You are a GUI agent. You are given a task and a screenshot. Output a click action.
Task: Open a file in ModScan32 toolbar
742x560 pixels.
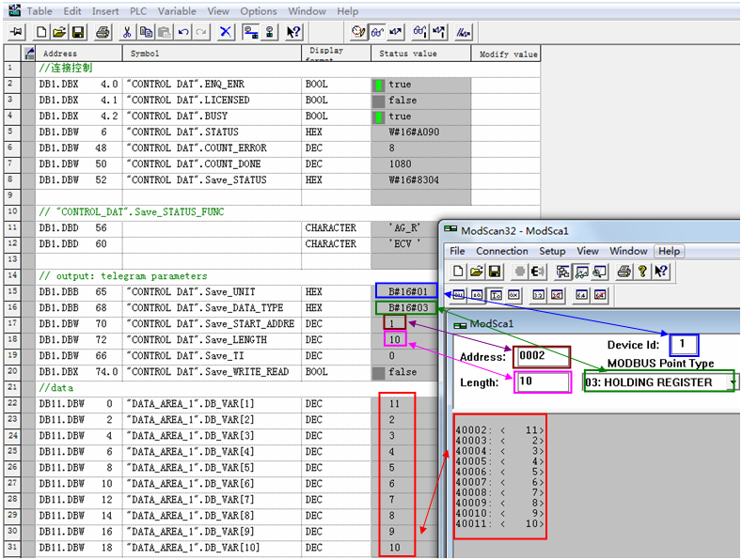pyautogui.click(x=478, y=272)
